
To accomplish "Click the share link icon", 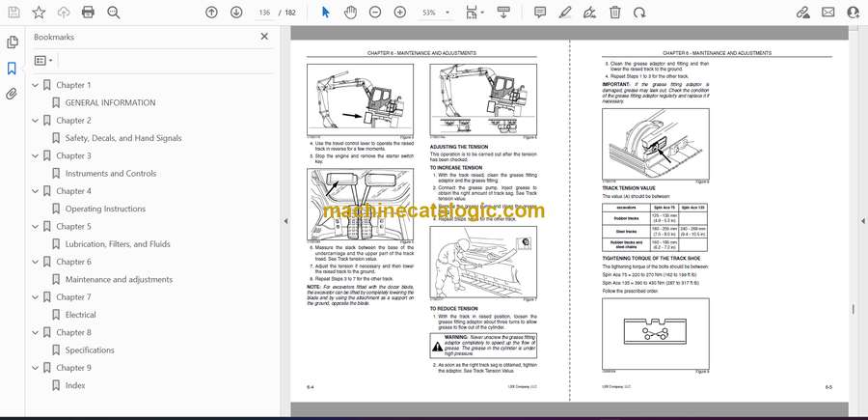I will (x=802, y=13).
